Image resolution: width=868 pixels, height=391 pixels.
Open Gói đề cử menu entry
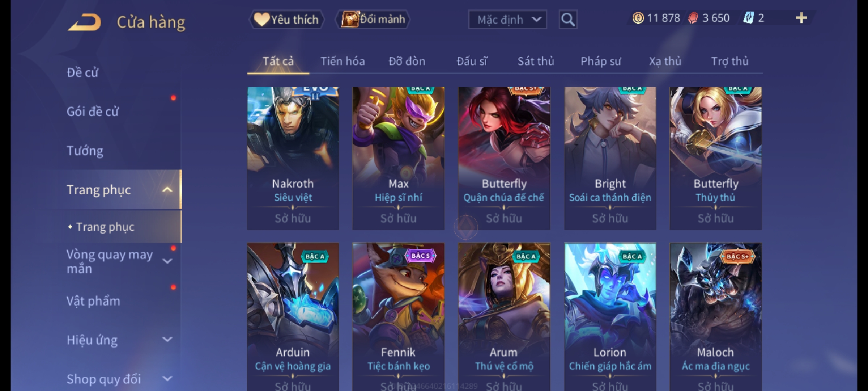click(x=93, y=112)
